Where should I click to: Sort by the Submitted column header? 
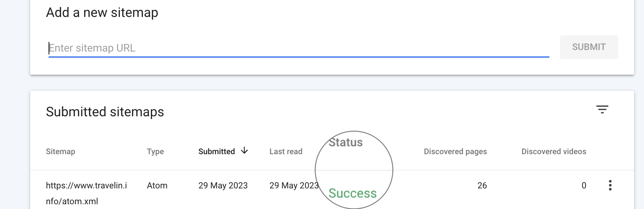[x=216, y=152]
